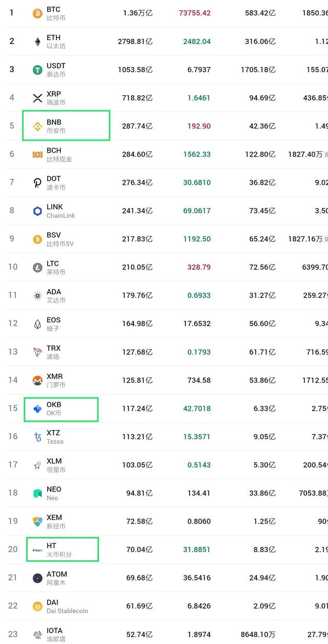Open the DAI coin name link
This screenshot has width=328, height=644.
(52, 603)
